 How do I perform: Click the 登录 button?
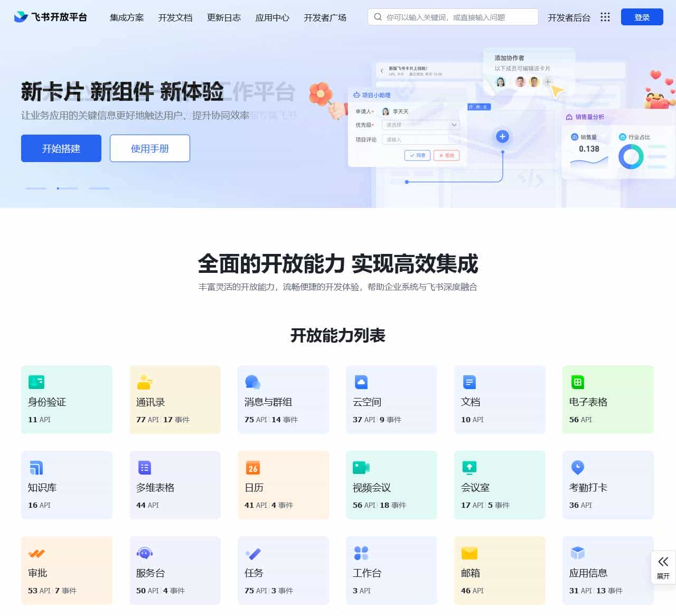[x=642, y=17]
